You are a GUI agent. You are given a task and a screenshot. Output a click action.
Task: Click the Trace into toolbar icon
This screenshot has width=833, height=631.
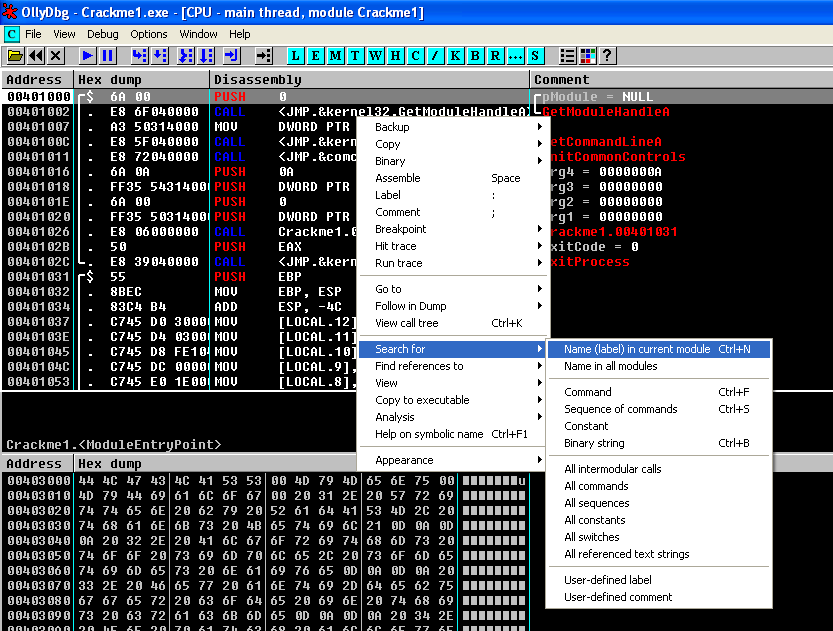pyautogui.click(x=185, y=56)
